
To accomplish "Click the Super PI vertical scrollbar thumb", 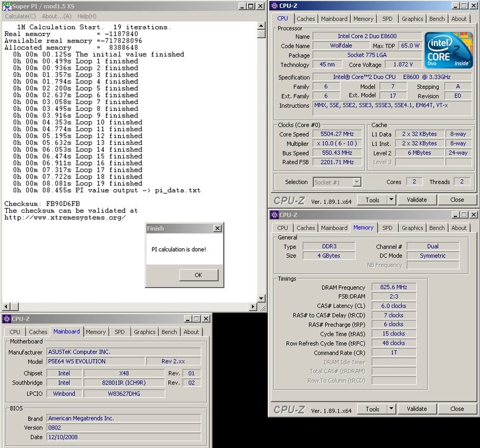I will tap(261, 34).
